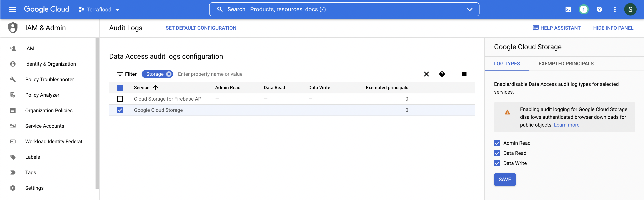
Task: Open HELP ASSISTANT
Action: click(556, 28)
